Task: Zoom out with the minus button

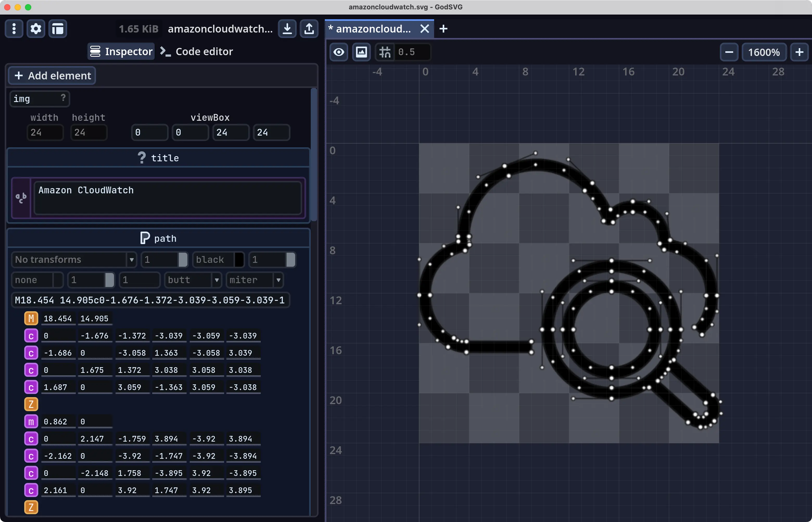Action: [729, 52]
